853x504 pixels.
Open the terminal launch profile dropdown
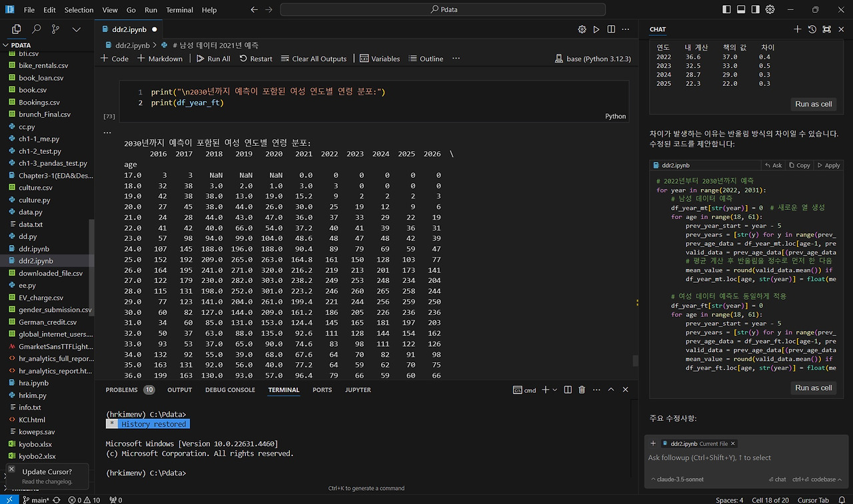tap(554, 390)
